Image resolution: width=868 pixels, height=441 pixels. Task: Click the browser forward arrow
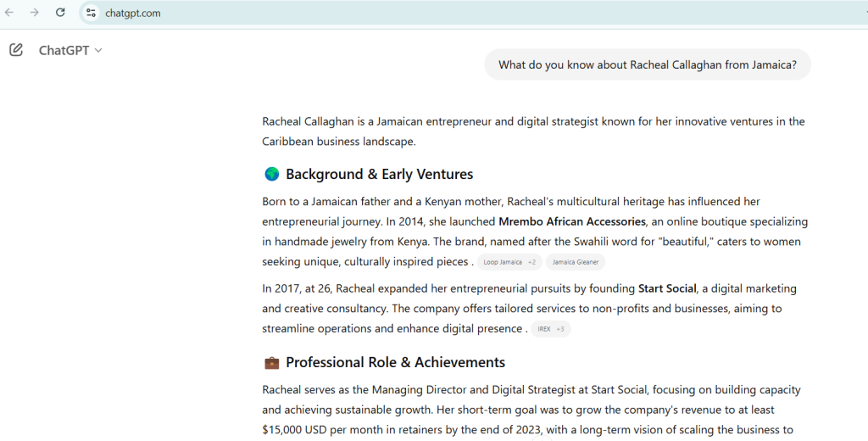click(34, 13)
